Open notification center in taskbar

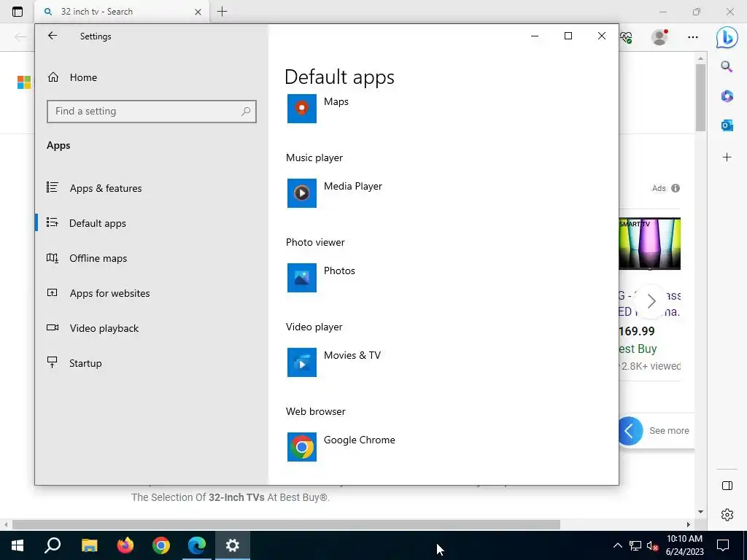(723, 545)
